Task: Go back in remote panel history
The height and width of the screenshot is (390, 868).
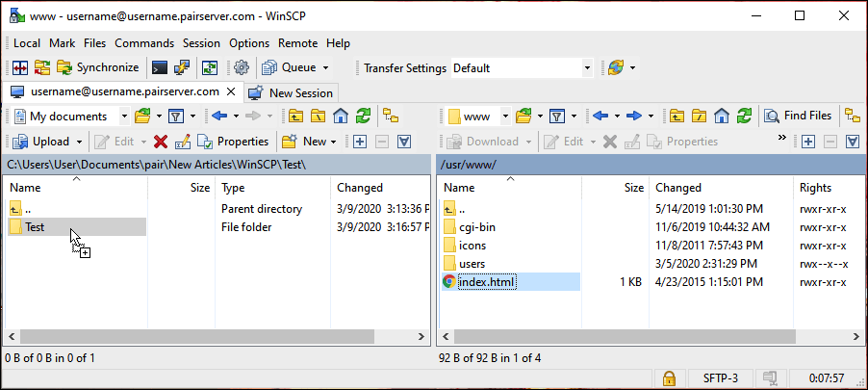Action: [x=600, y=117]
